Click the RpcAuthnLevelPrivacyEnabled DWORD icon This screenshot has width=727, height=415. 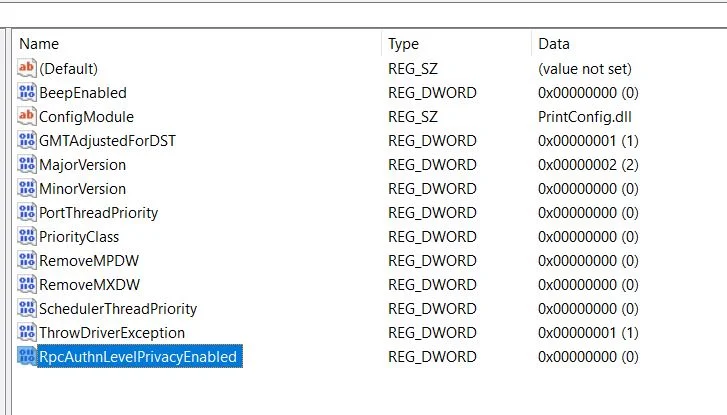27,356
